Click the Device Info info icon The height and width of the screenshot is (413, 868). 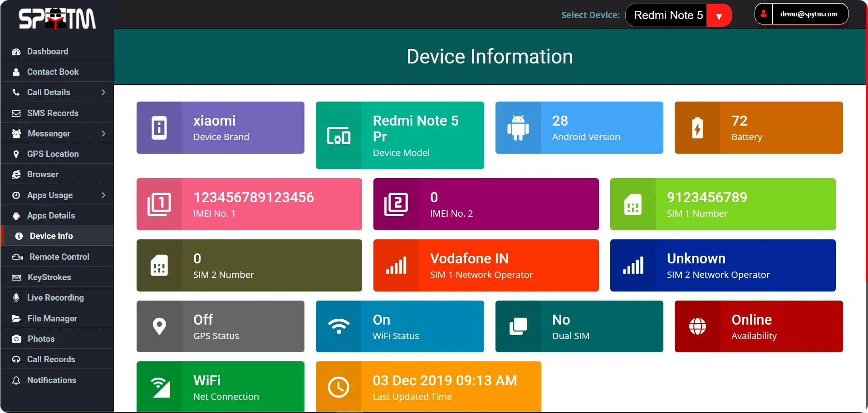tap(18, 236)
